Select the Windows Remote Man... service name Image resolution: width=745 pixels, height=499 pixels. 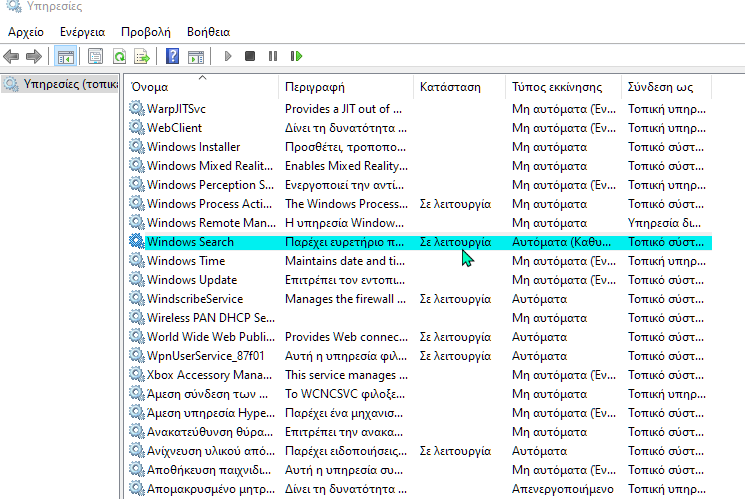click(x=211, y=223)
